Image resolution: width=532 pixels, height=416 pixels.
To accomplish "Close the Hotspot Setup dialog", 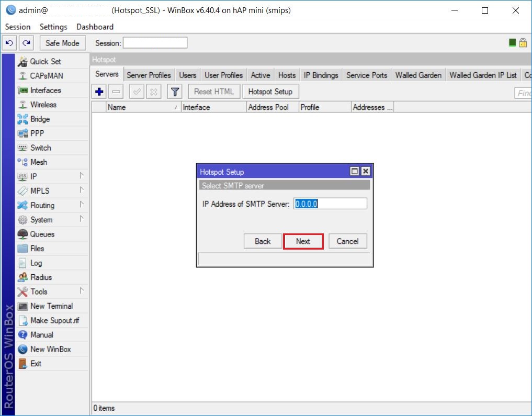I will (x=366, y=171).
